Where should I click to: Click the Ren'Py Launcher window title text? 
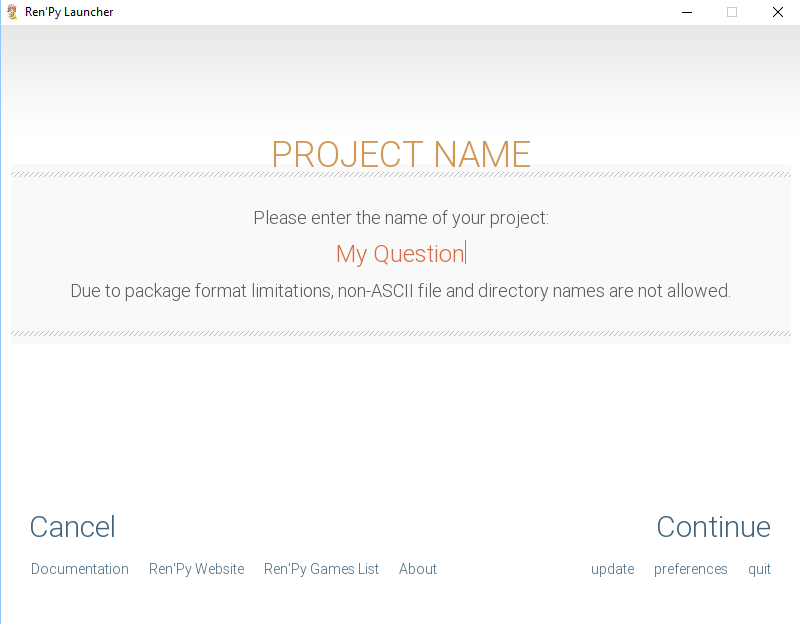[69, 12]
